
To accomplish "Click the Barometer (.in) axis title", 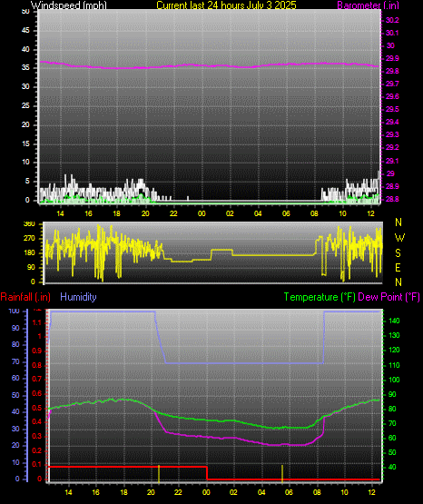I will [368, 5].
